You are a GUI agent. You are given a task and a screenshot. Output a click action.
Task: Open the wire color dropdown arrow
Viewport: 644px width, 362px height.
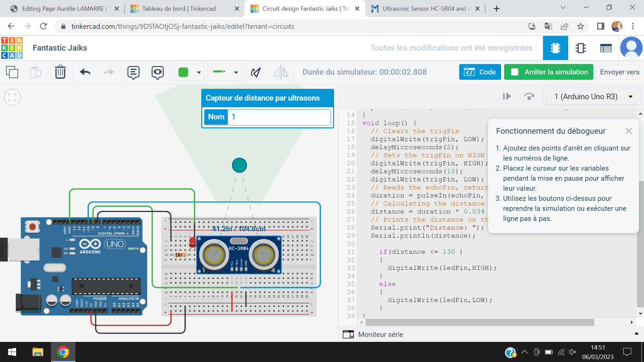(x=199, y=72)
